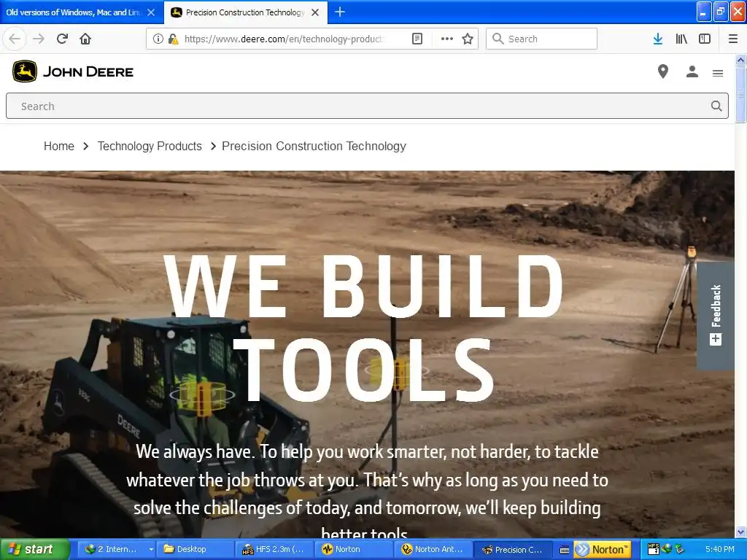Toggle reader view in address bar
Screen dimensions: 747x560
click(x=417, y=39)
